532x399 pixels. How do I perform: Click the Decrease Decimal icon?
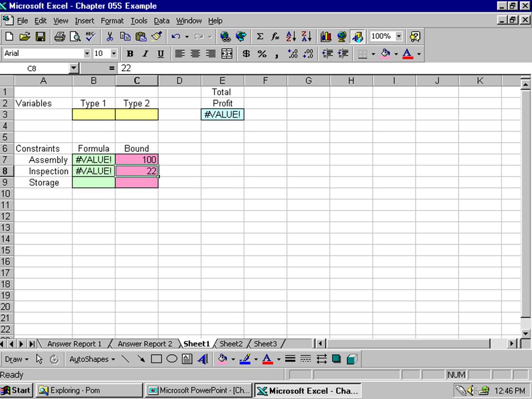coord(308,54)
